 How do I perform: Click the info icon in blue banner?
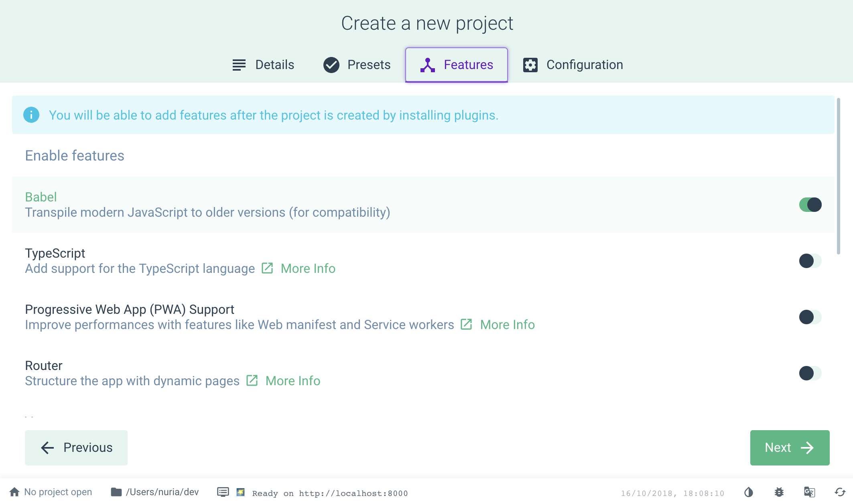pos(31,115)
